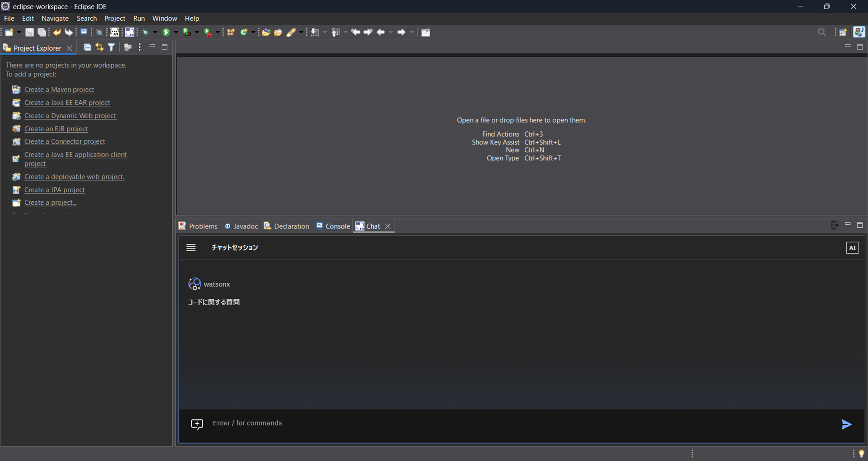Click Create a Maven project link
Screen dimensions: 868x461
click(x=59, y=89)
